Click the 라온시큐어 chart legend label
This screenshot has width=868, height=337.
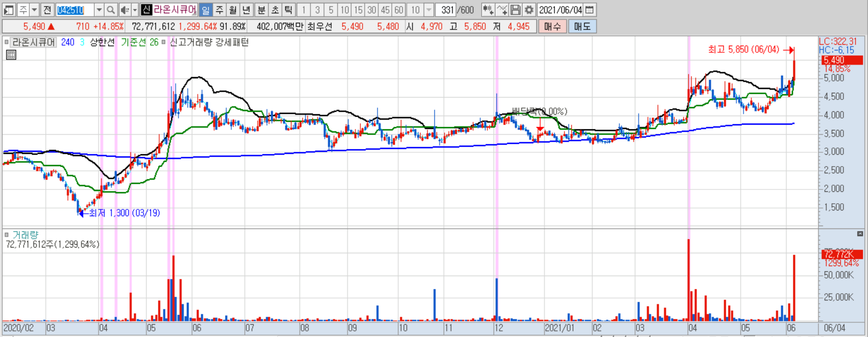pos(33,42)
